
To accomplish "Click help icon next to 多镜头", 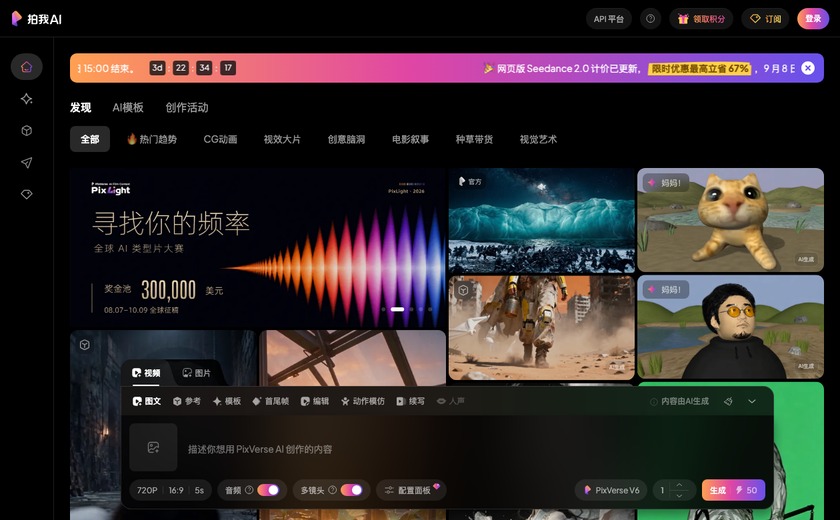I will (x=332, y=490).
